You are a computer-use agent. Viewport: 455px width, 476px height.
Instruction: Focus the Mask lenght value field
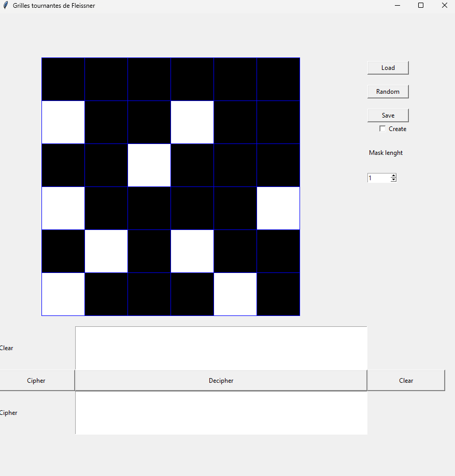[x=379, y=178]
